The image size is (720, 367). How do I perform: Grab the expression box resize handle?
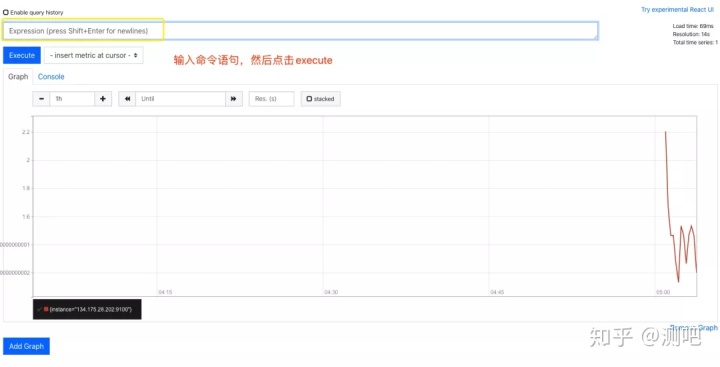pos(595,37)
